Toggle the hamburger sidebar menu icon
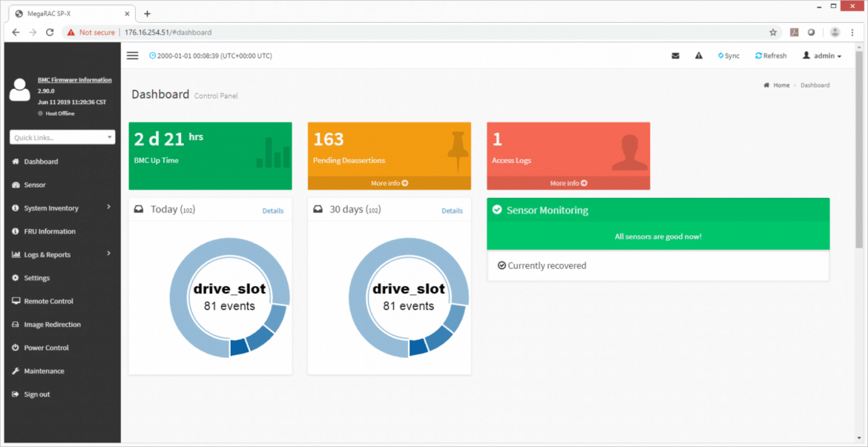This screenshot has width=868, height=447. [132, 56]
